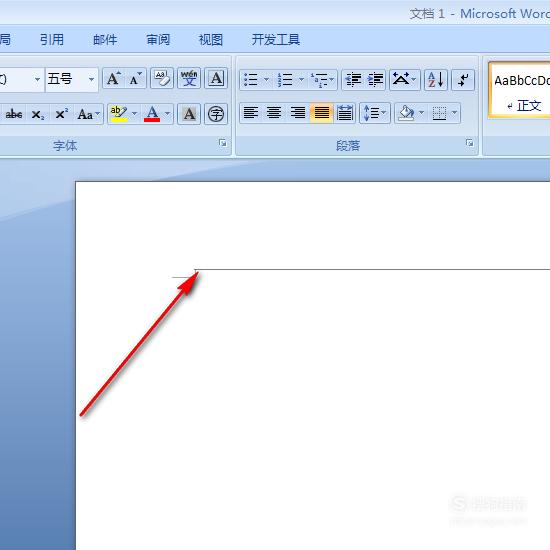Image resolution: width=550 pixels, height=550 pixels.
Task: Apply Character Border icon
Action: (x=216, y=79)
